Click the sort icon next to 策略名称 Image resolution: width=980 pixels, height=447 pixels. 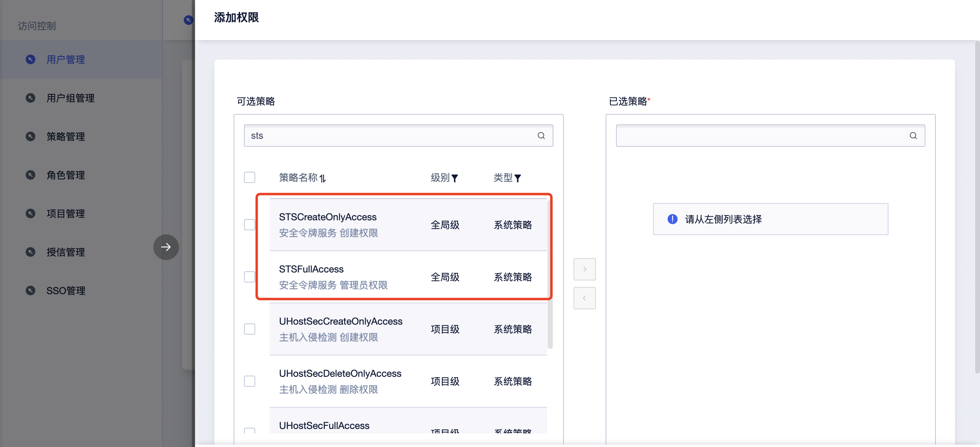[x=323, y=178]
